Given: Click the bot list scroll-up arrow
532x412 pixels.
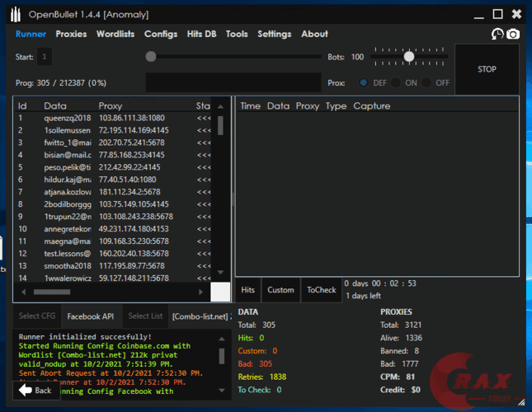Looking at the screenshot, I should coord(220,106).
